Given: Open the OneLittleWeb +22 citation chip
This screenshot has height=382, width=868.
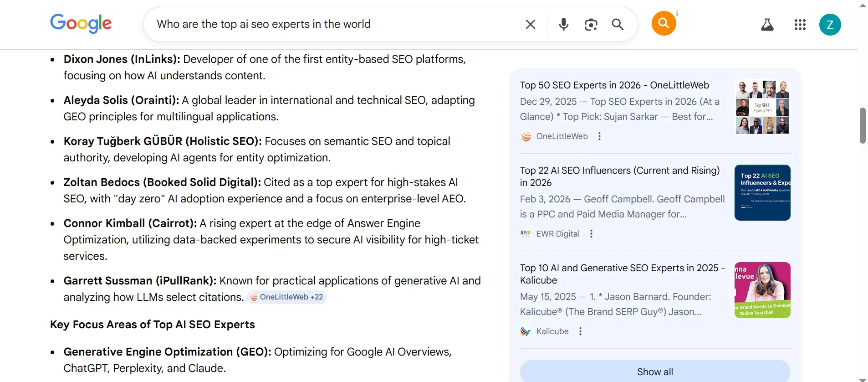Looking at the screenshot, I should [287, 297].
